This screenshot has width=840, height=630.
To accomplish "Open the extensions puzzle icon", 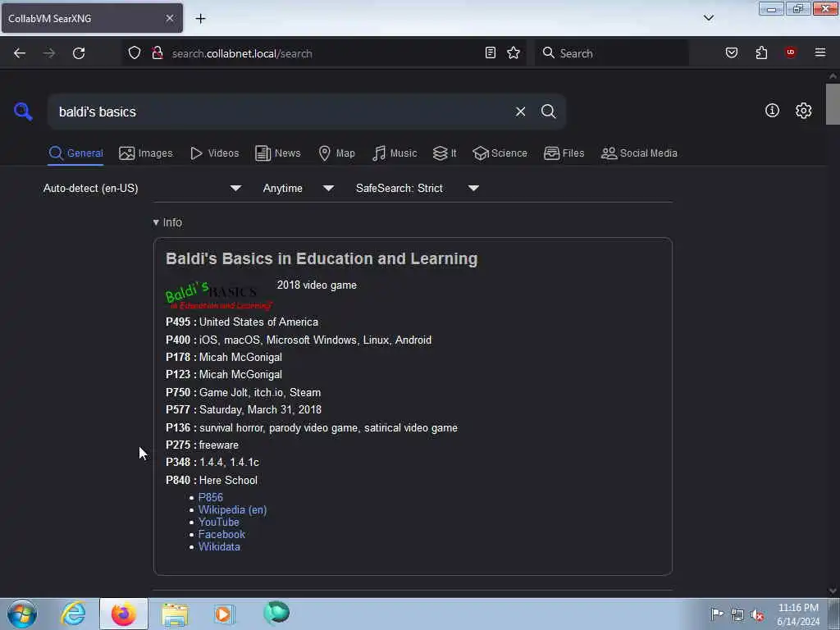I will pyautogui.click(x=761, y=52).
